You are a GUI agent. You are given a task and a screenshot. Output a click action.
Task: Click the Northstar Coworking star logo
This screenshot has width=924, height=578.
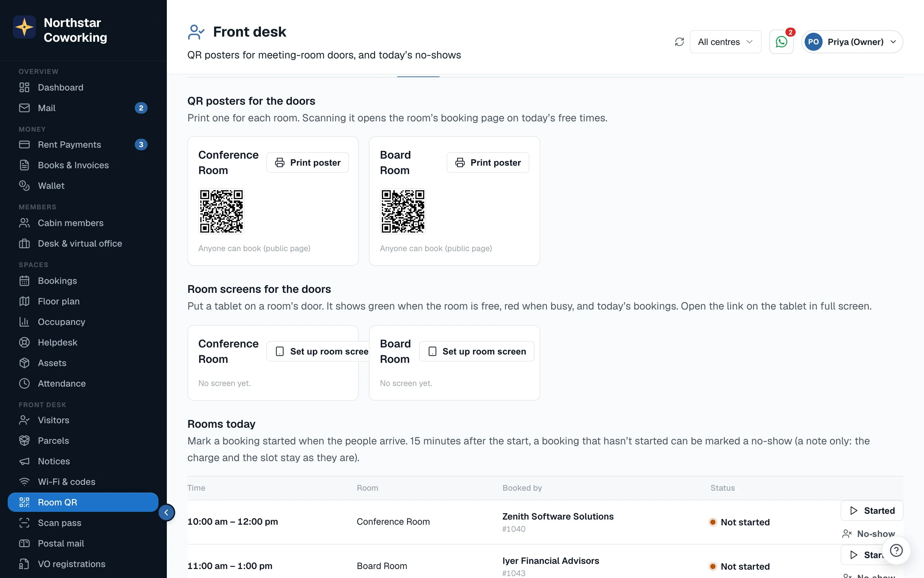point(24,27)
